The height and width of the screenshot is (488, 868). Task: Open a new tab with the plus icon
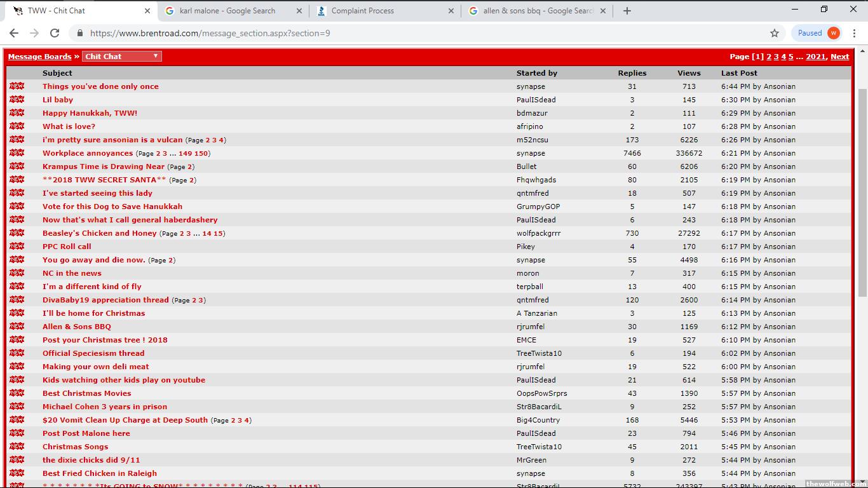coord(627,11)
